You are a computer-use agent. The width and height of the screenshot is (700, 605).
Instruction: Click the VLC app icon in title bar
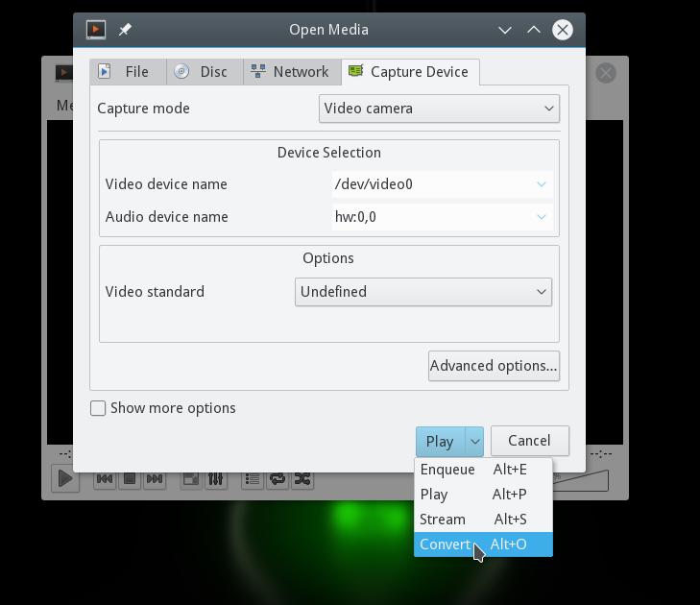pyautogui.click(x=96, y=30)
